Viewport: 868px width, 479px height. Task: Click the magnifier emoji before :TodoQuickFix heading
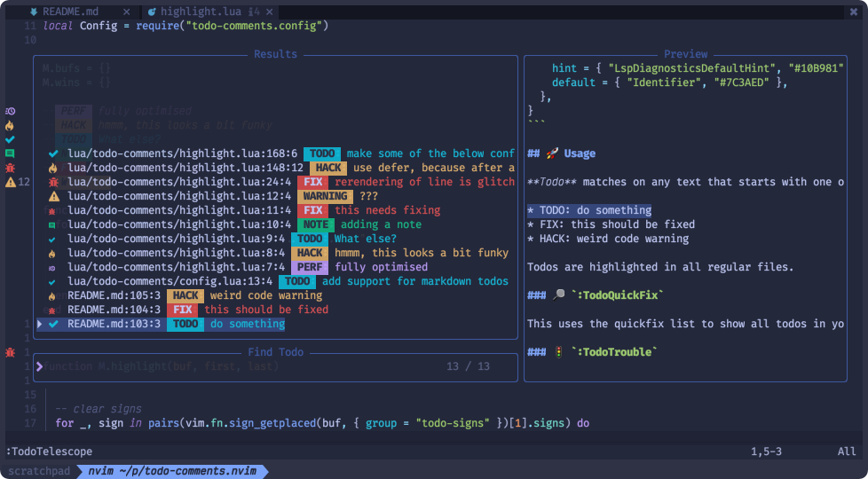[x=558, y=295]
